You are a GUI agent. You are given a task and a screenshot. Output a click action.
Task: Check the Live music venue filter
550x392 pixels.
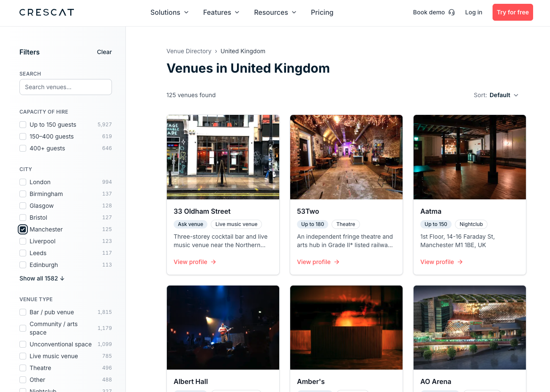click(23, 356)
